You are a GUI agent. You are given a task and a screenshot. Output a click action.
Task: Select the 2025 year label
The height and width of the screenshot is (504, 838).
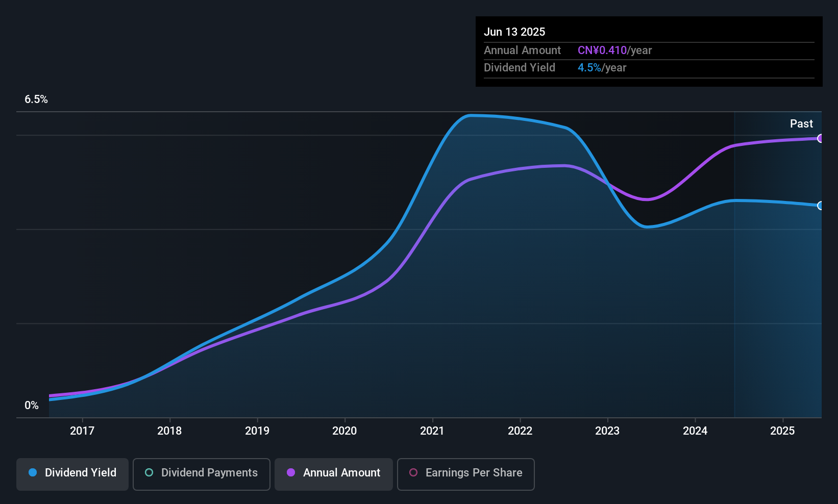[782, 431]
